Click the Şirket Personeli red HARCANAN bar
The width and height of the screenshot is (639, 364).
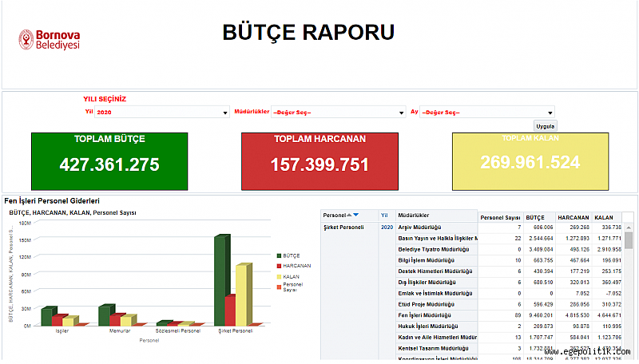point(230,311)
